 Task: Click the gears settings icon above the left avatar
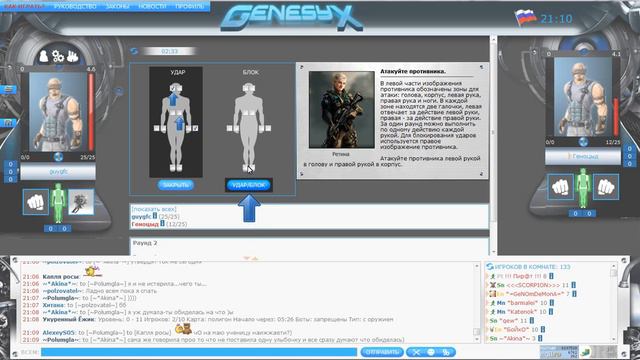point(58,56)
